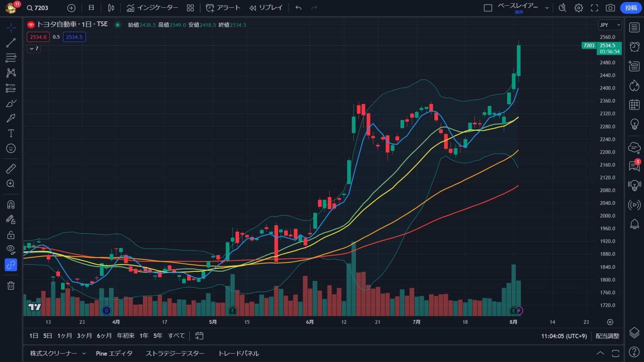Open the calendar panel

634,105
